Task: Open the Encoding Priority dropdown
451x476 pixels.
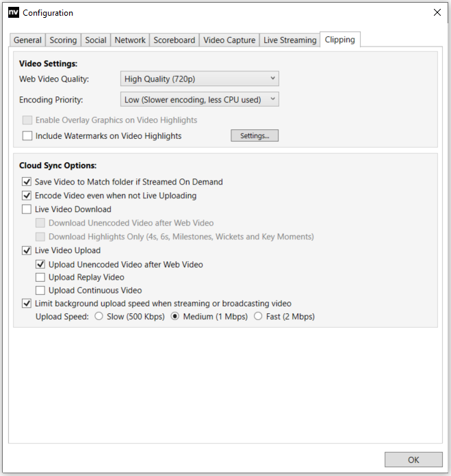Action: 199,100
